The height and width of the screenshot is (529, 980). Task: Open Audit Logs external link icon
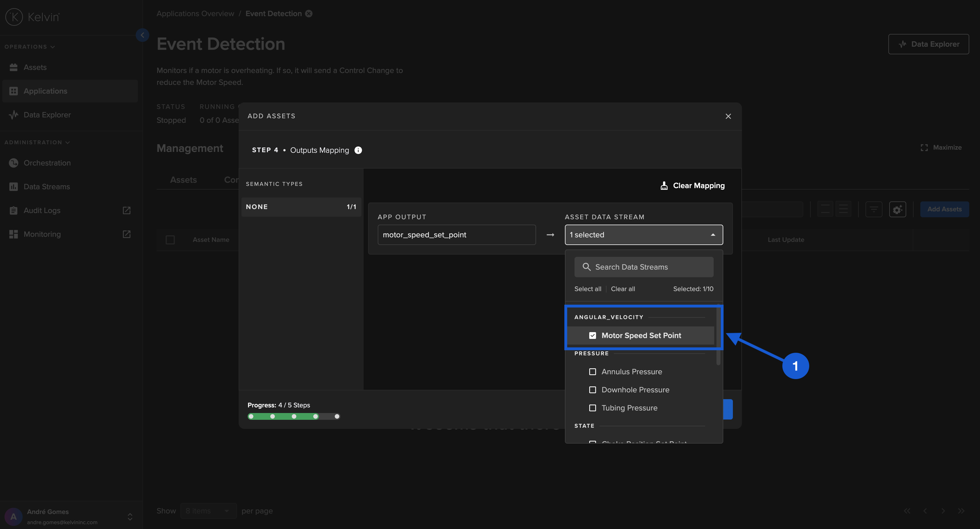point(127,210)
